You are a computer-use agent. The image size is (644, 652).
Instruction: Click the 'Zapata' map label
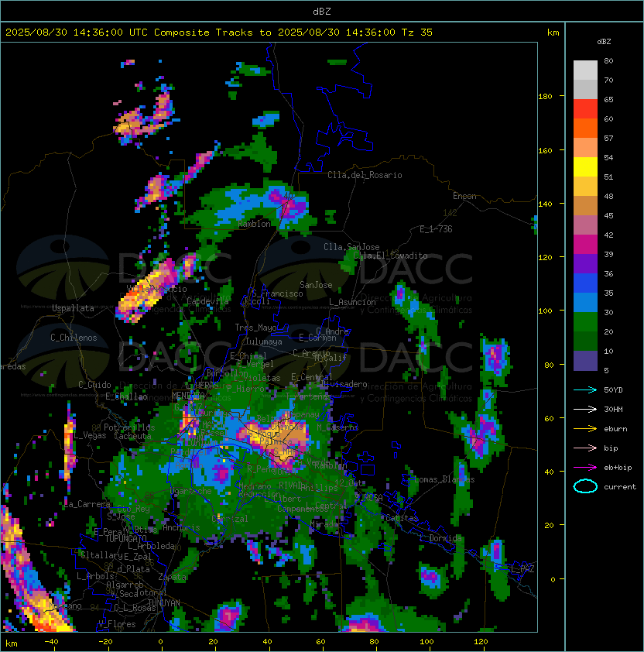172,577
